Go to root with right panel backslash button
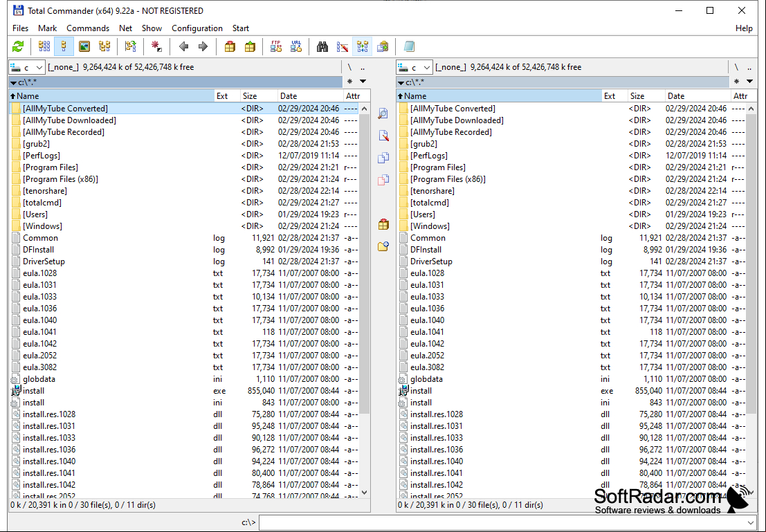 (737, 67)
